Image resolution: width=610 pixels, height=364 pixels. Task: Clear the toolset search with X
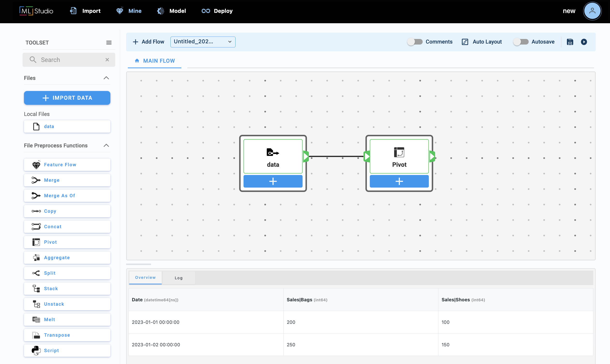pos(107,60)
